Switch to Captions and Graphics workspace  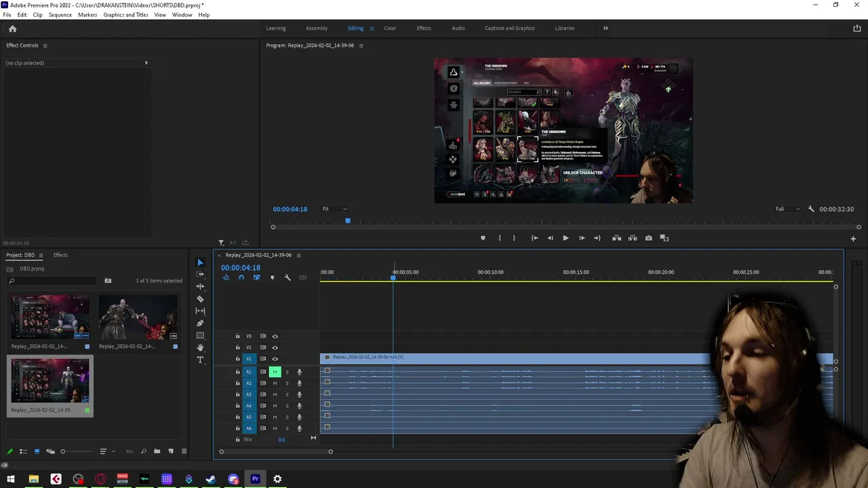coord(510,28)
